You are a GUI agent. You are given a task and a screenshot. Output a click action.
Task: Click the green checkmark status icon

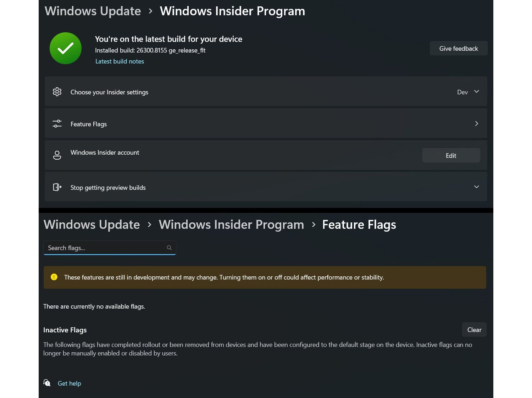tap(66, 48)
